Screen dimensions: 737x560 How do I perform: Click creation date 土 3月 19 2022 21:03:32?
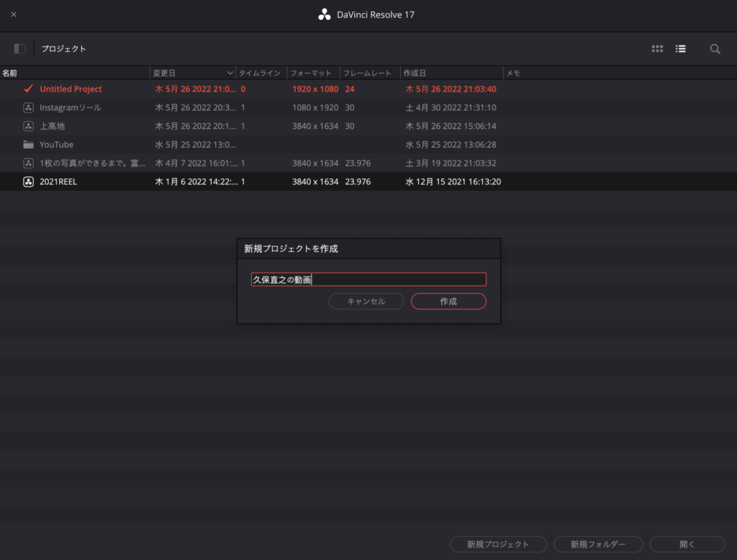(451, 163)
